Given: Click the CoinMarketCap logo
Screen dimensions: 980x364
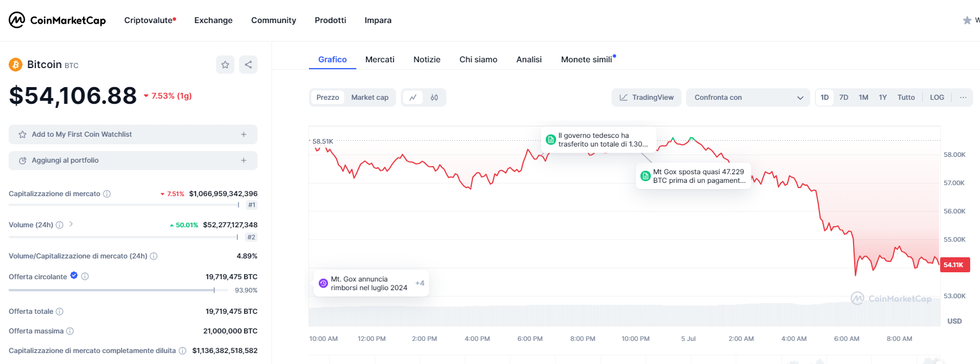Looking at the screenshot, I should 57,20.
